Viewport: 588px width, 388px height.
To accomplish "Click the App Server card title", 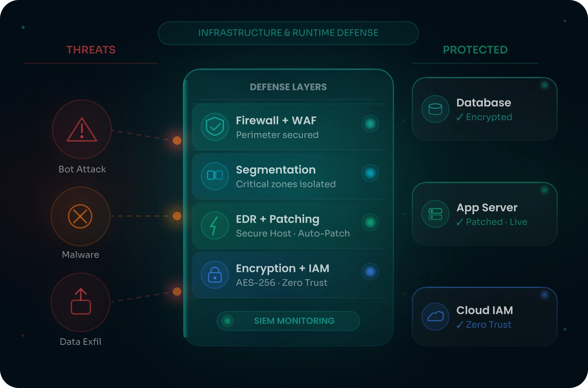I will point(487,208).
